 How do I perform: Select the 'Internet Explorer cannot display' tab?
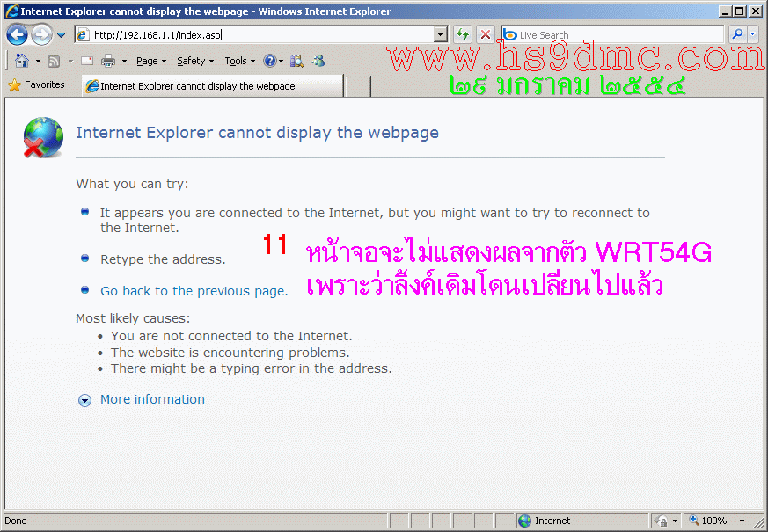tap(213, 86)
